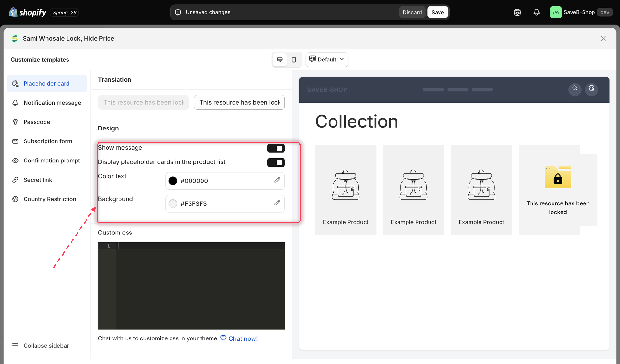The height and width of the screenshot is (364, 620).
Task: Open Subscription form settings
Action: point(47,141)
